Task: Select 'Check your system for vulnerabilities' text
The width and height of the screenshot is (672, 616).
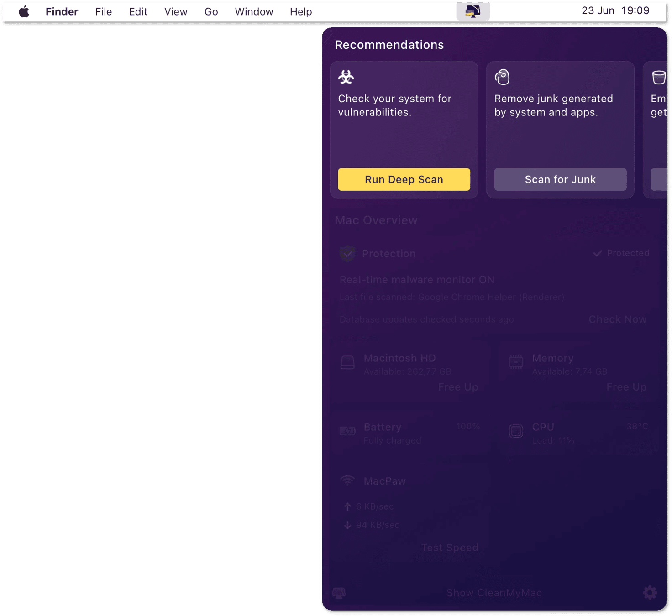Action: (394, 105)
